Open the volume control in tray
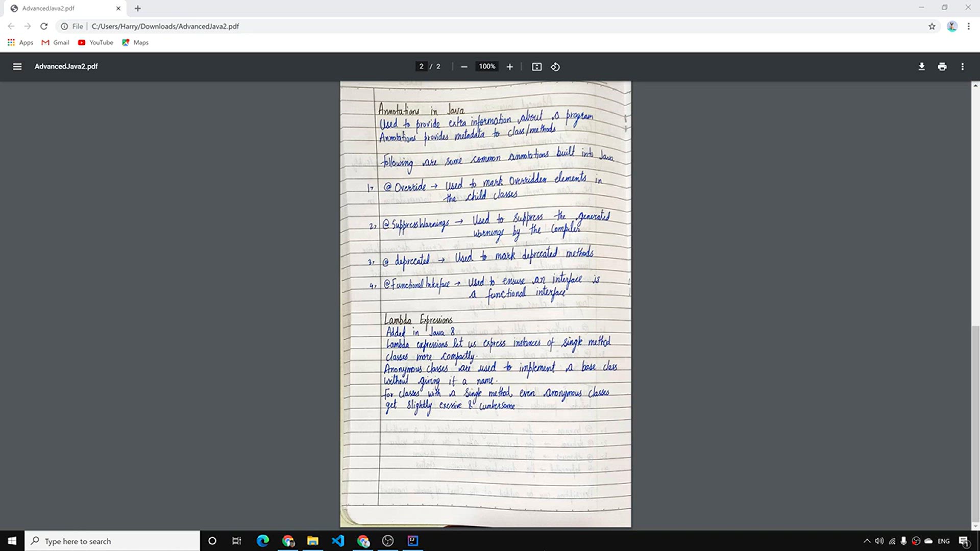This screenshot has width=980, height=551. (879, 541)
